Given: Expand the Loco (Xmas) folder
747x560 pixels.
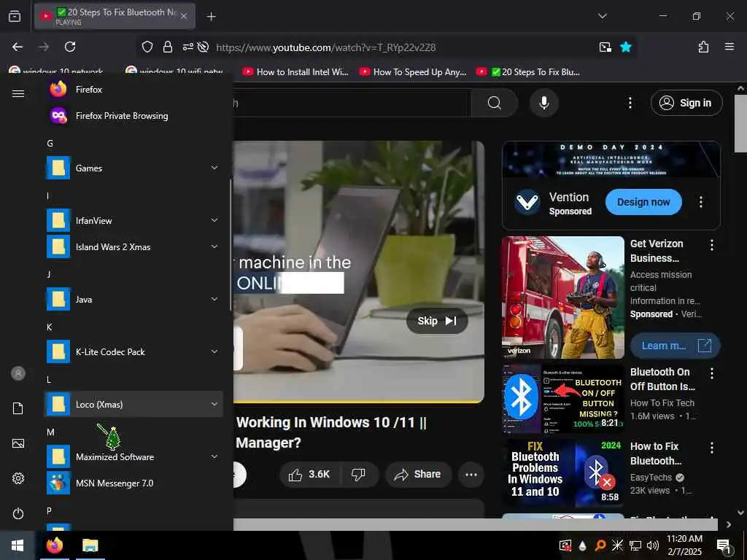Looking at the screenshot, I should (134, 404).
